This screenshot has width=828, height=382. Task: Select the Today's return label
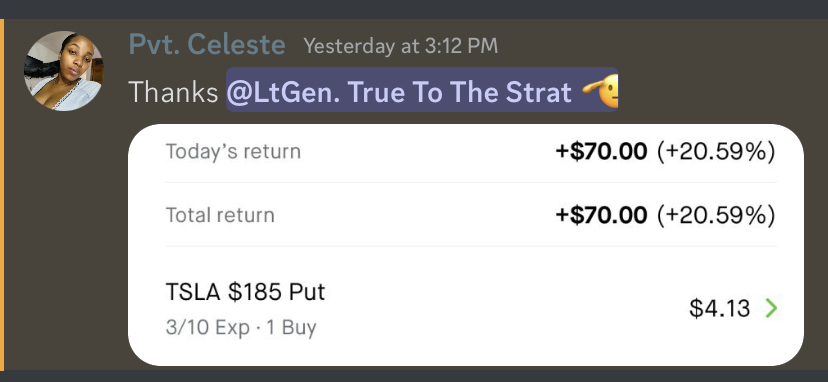(x=233, y=152)
